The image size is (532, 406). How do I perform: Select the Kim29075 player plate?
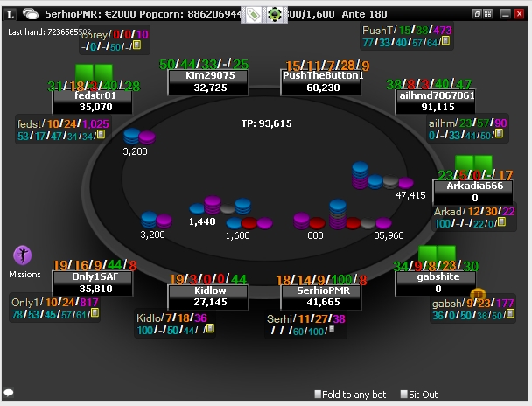pos(208,81)
